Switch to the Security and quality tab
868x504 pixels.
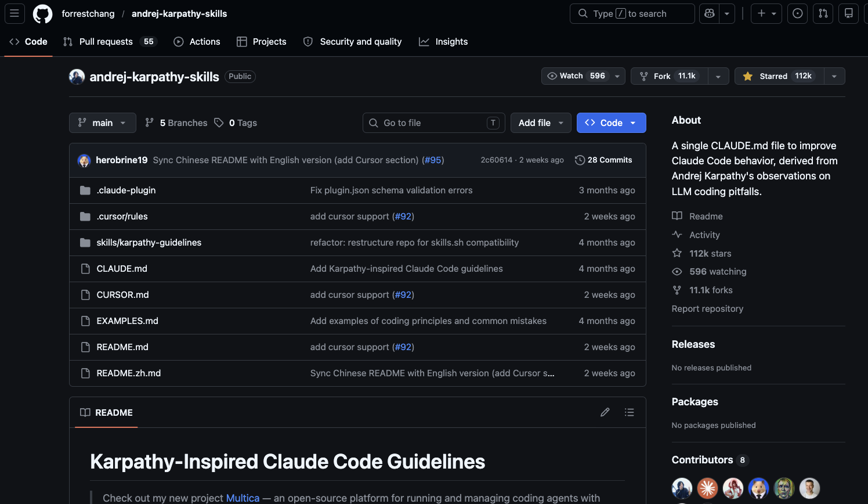click(353, 42)
